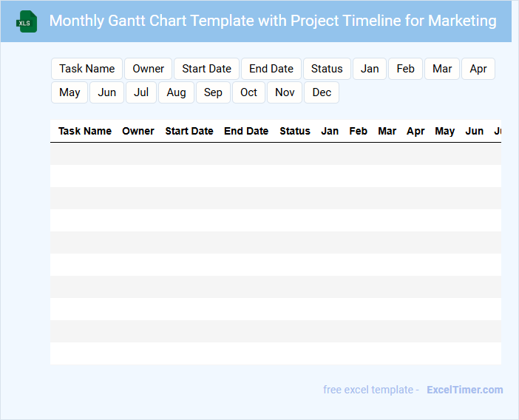519x420 pixels.
Task: Select the Owner tag button
Action: click(149, 69)
